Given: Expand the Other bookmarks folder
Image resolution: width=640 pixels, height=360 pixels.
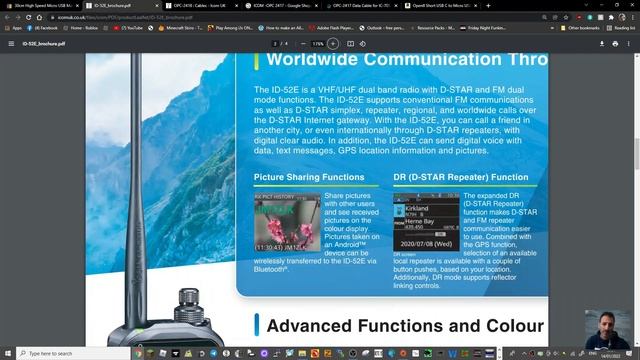Looking at the screenshot, I should 580,28.
